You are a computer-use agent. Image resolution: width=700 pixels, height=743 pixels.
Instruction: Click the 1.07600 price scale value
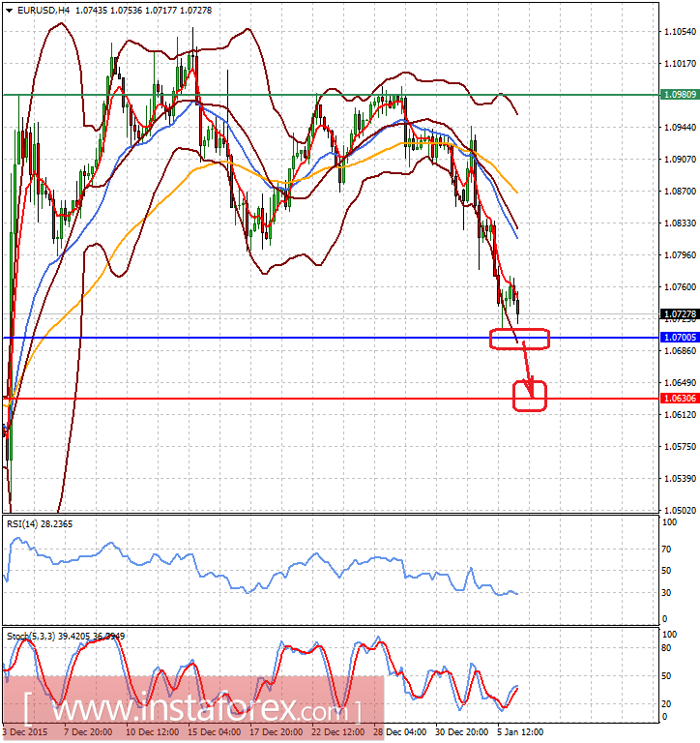[x=680, y=286]
